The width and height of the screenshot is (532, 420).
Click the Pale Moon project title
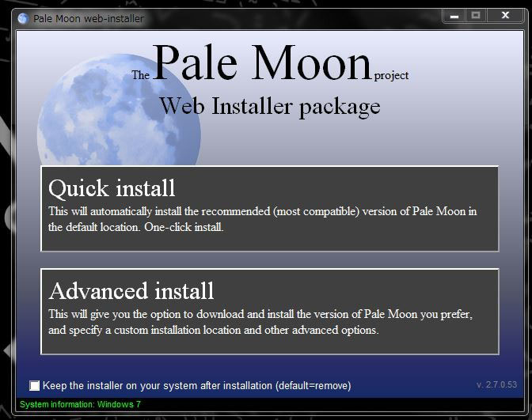270,63
